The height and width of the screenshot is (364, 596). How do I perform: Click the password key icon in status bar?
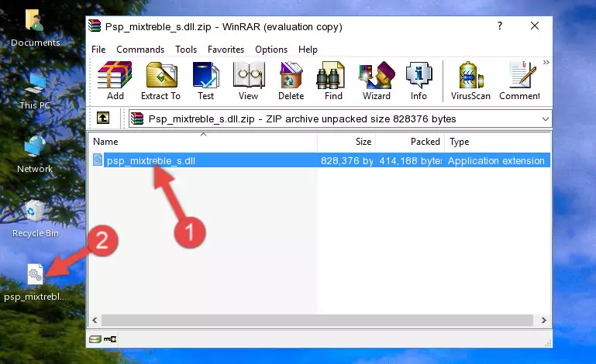[x=110, y=339]
